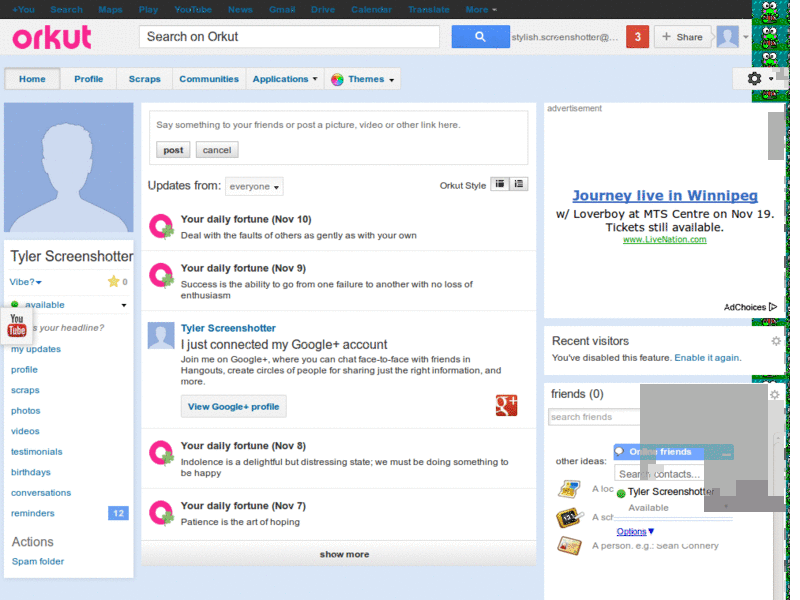Click the search friends field

pyautogui.click(x=594, y=417)
